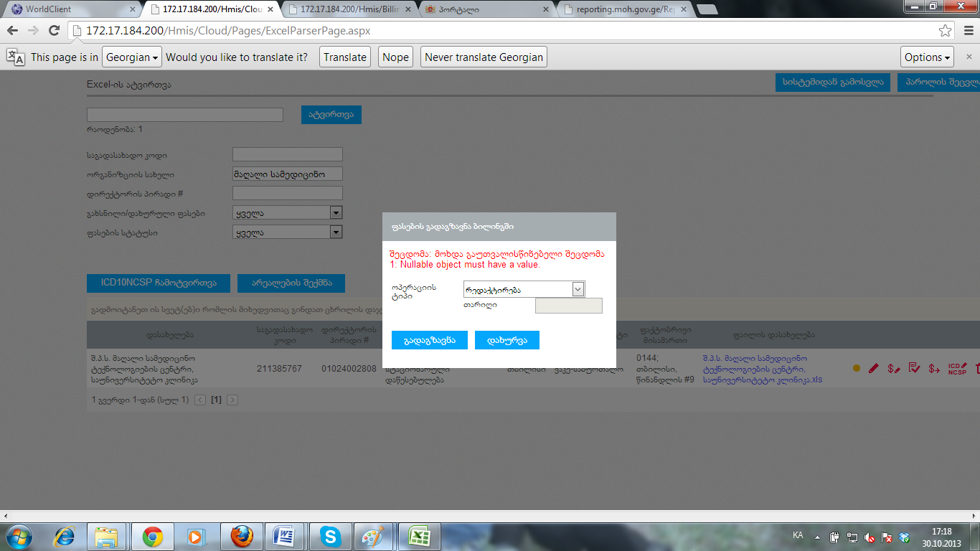Click the yellow status circle in table row
This screenshot has width=980, height=551.
856,368
